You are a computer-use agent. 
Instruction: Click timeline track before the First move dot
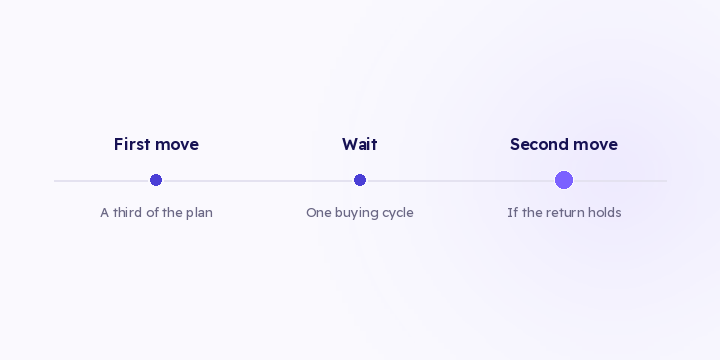[x=102, y=181]
